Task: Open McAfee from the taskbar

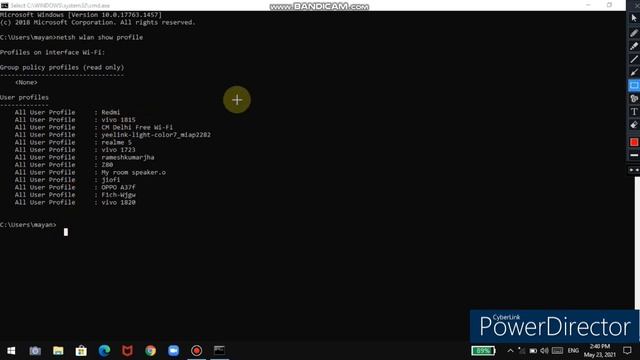Action: point(127,351)
